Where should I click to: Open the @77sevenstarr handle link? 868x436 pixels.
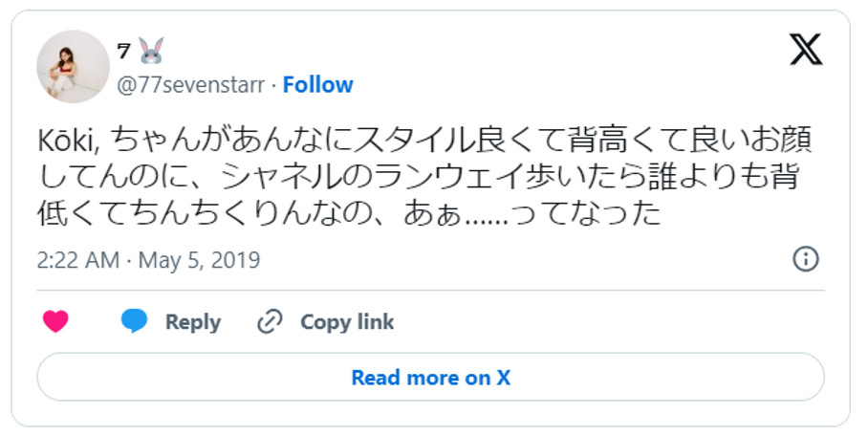[x=189, y=85]
